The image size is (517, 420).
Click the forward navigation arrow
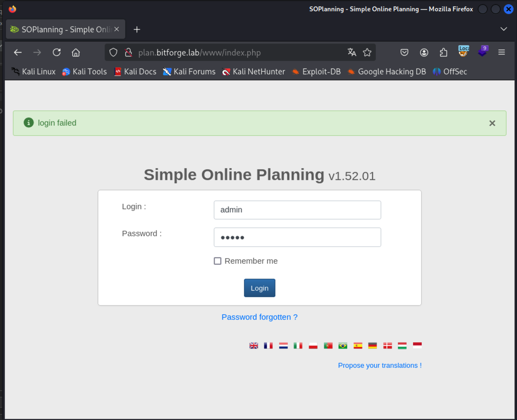tap(37, 52)
